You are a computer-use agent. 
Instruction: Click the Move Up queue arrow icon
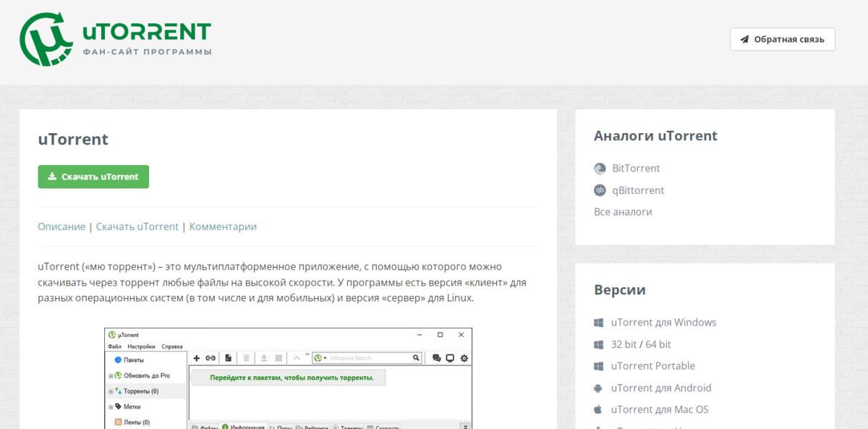297,357
